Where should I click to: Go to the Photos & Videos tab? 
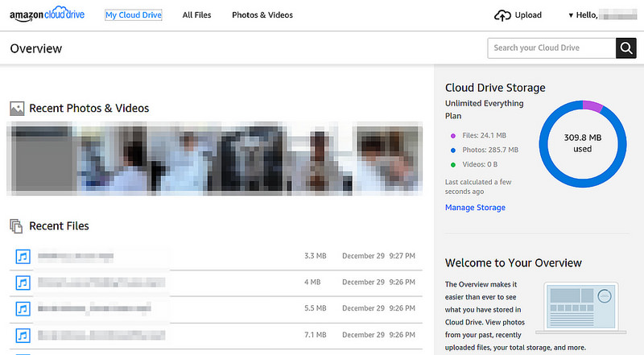(x=262, y=15)
